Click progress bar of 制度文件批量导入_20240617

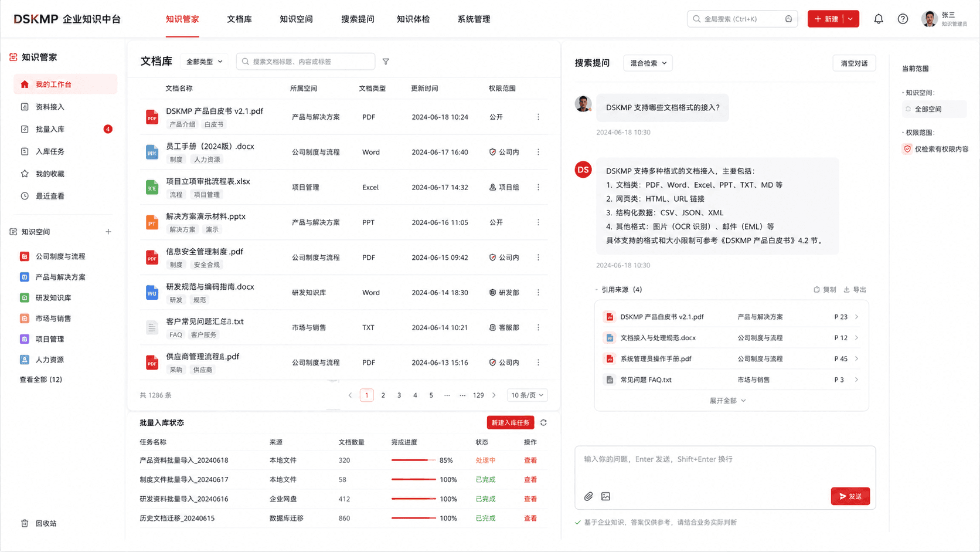point(413,480)
